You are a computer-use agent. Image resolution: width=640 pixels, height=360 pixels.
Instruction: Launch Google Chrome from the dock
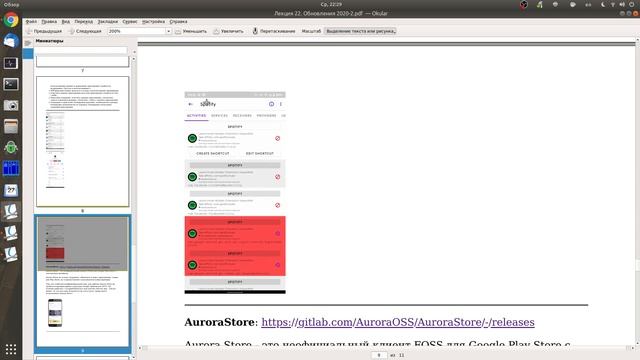click(11, 20)
